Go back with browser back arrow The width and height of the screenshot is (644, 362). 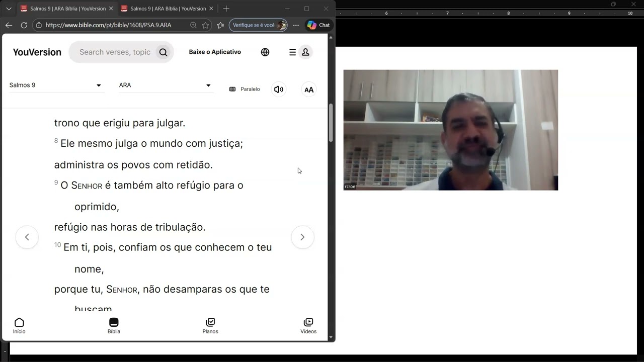click(9, 25)
